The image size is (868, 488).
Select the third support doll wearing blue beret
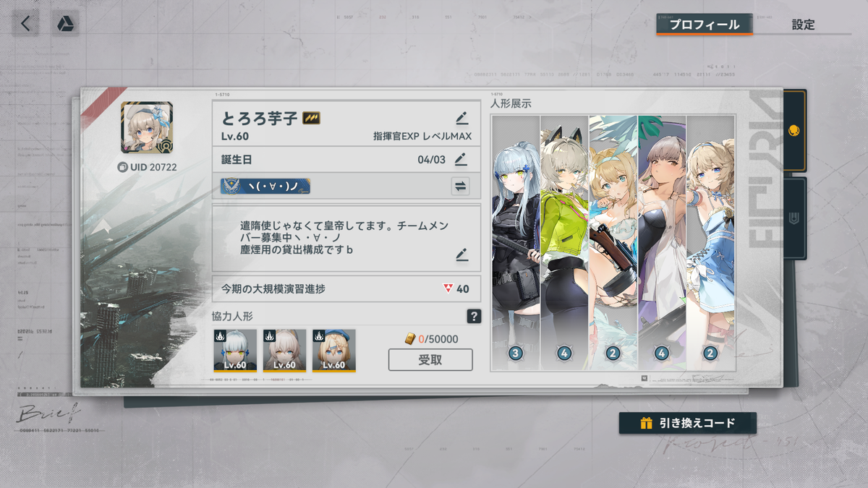(333, 351)
